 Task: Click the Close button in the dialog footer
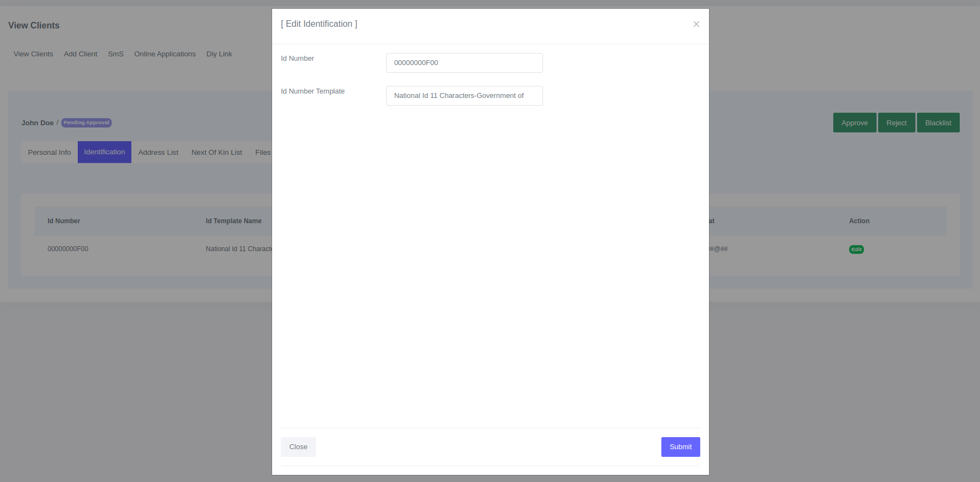(298, 447)
